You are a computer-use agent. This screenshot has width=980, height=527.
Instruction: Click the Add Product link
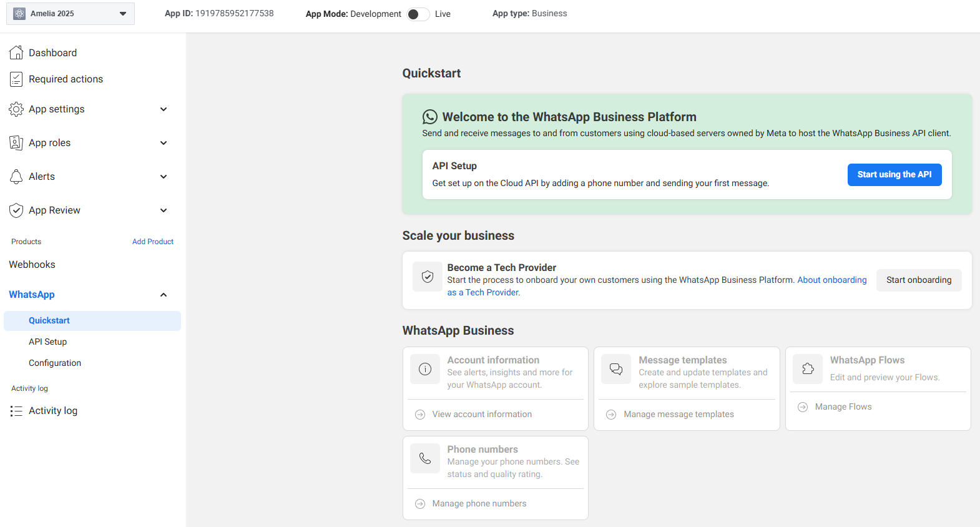pyautogui.click(x=153, y=242)
